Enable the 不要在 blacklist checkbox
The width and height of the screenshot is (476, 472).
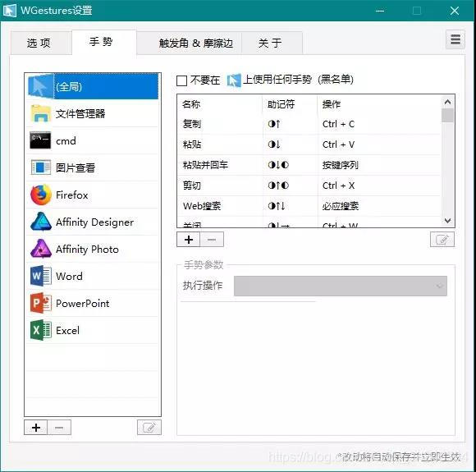click(181, 80)
